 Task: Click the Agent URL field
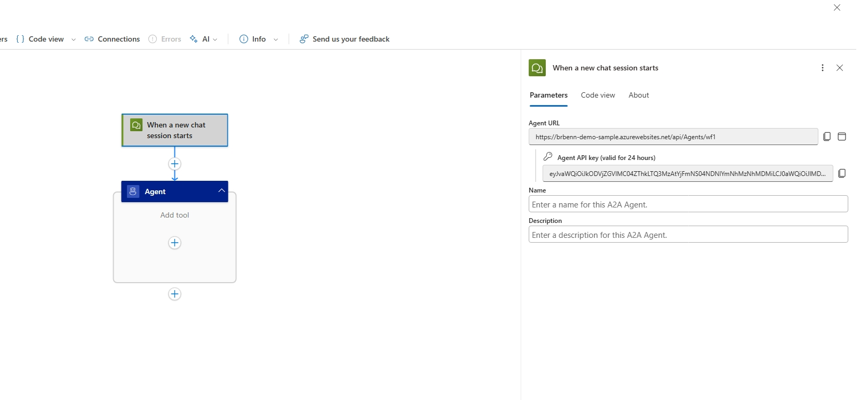[x=673, y=137]
